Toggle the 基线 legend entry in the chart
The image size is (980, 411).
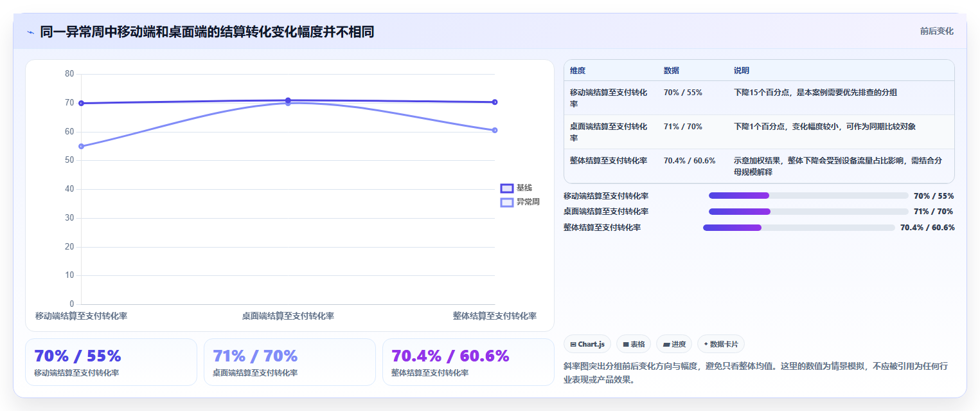[x=517, y=188]
